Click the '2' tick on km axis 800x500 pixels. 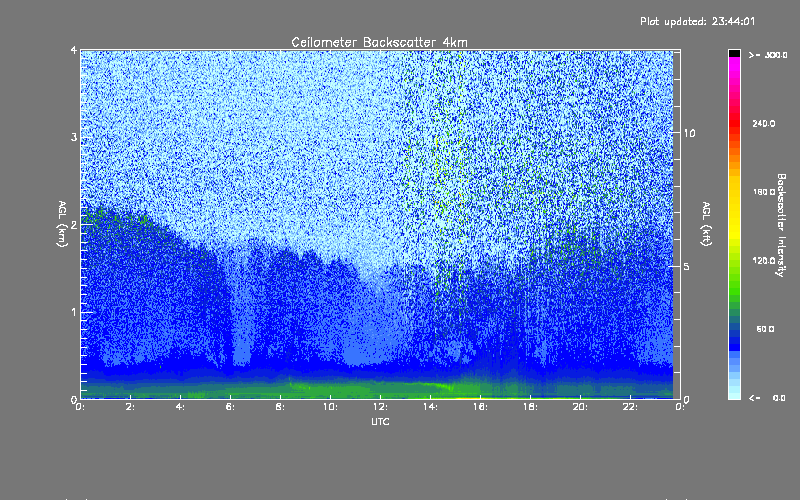click(74, 225)
